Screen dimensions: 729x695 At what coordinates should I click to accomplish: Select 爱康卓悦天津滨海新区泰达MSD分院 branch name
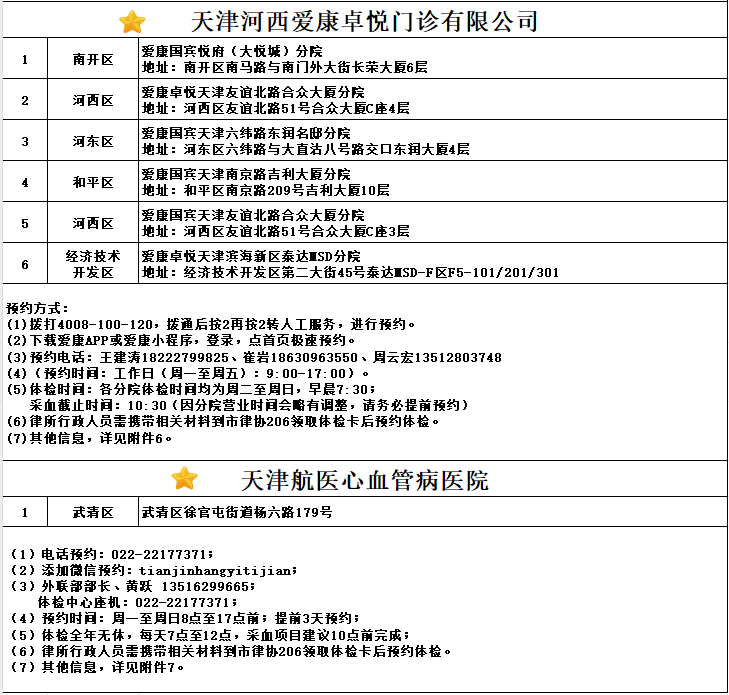tap(251, 256)
